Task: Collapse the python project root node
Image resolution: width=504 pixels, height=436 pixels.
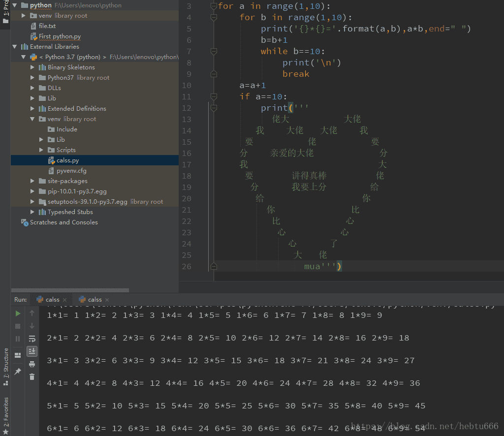Action: 14,5
